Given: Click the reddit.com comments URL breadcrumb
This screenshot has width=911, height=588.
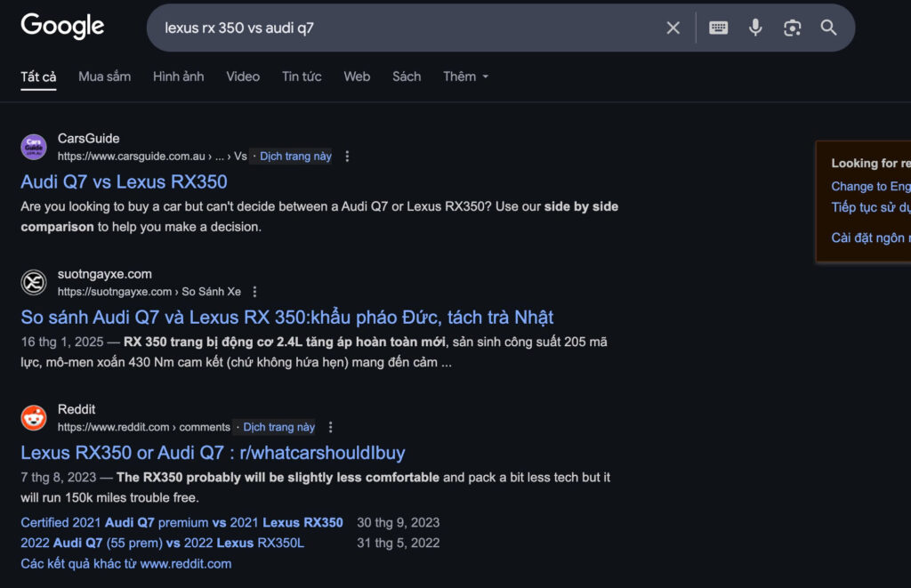Looking at the screenshot, I should [143, 427].
